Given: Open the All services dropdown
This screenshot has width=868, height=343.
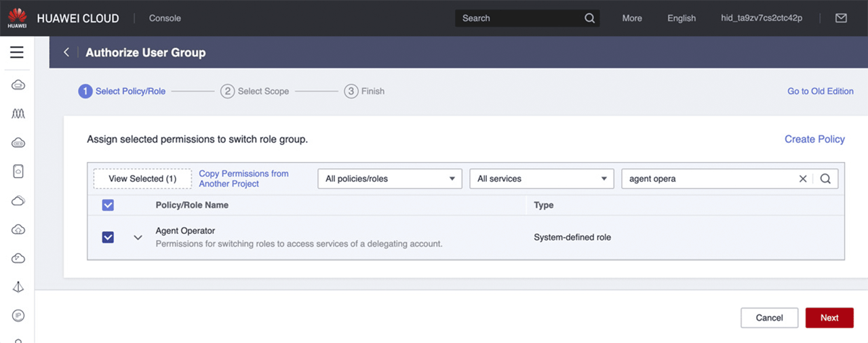Looking at the screenshot, I should click(x=541, y=179).
